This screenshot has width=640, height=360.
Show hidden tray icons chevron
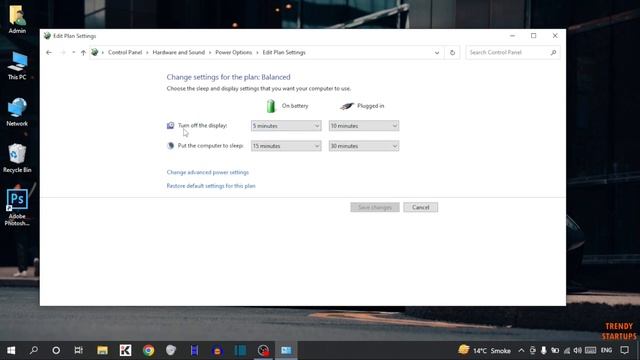point(521,350)
